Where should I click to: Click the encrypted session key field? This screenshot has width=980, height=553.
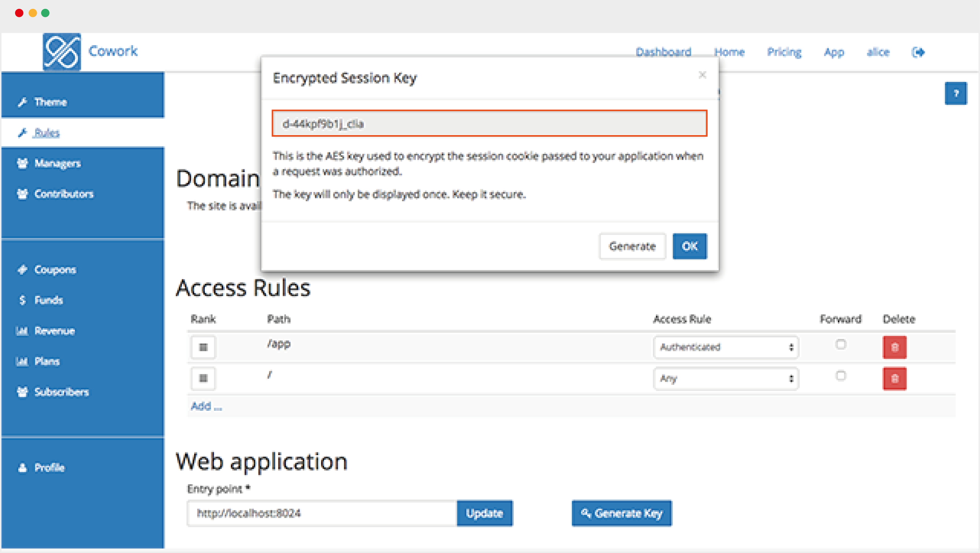[x=490, y=124]
